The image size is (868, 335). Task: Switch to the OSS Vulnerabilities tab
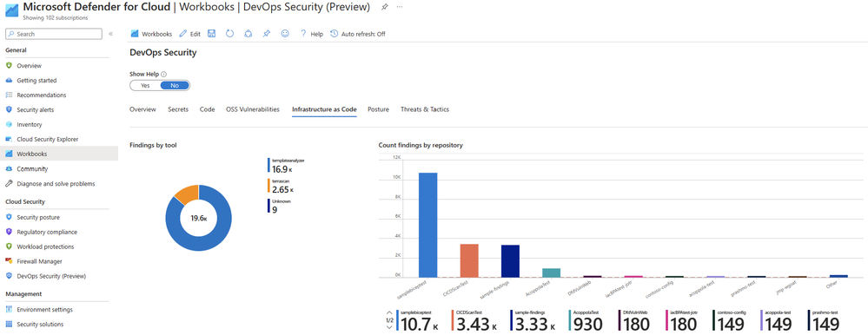pos(253,109)
